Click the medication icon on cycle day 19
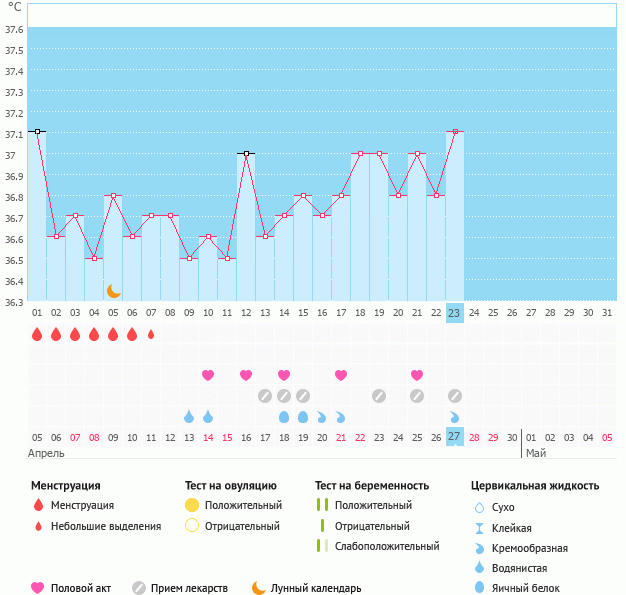Viewport: 626px width, 595px height. click(x=379, y=396)
